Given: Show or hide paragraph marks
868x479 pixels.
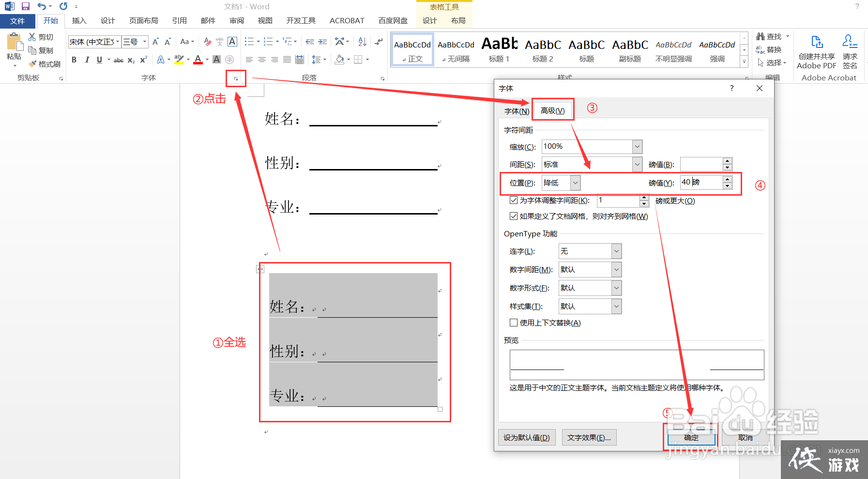Looking at the screenshot, I should point(379,42).
